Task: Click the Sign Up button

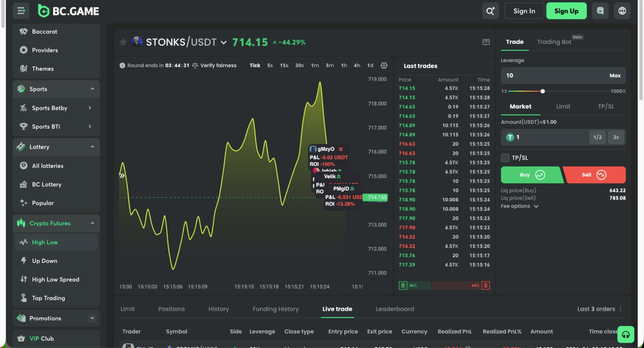Action: (x=566, y=11)
